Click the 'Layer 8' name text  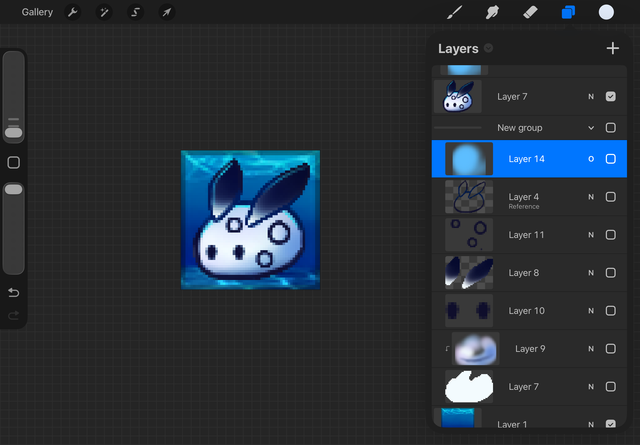(524, 273)
